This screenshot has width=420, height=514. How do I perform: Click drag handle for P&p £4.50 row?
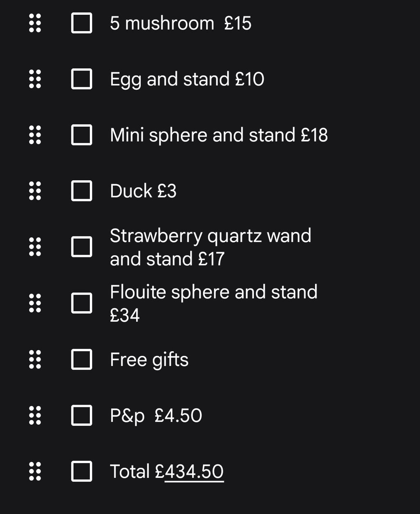(x=35, y=415)
